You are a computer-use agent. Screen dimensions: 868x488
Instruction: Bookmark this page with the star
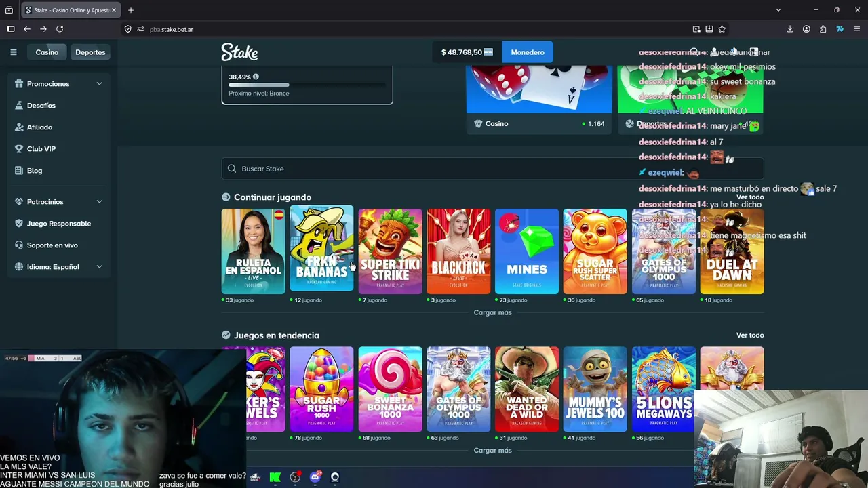[722, 29]
